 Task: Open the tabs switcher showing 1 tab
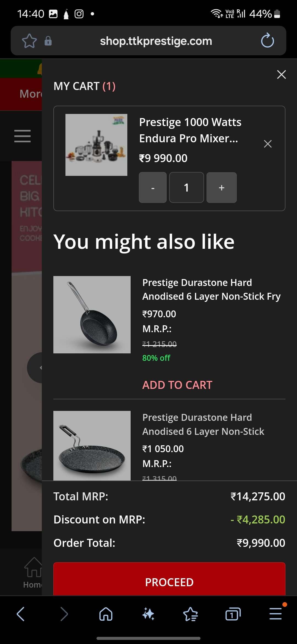point(233,614)
